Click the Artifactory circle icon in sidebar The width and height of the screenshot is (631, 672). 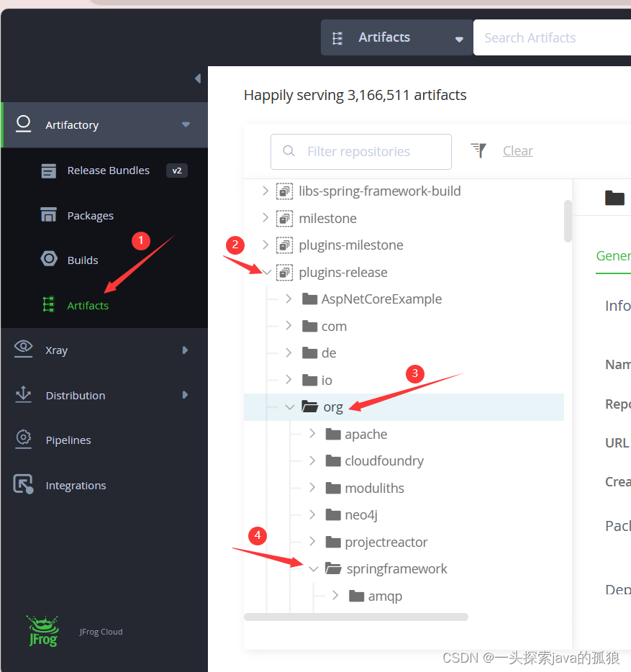23,124
